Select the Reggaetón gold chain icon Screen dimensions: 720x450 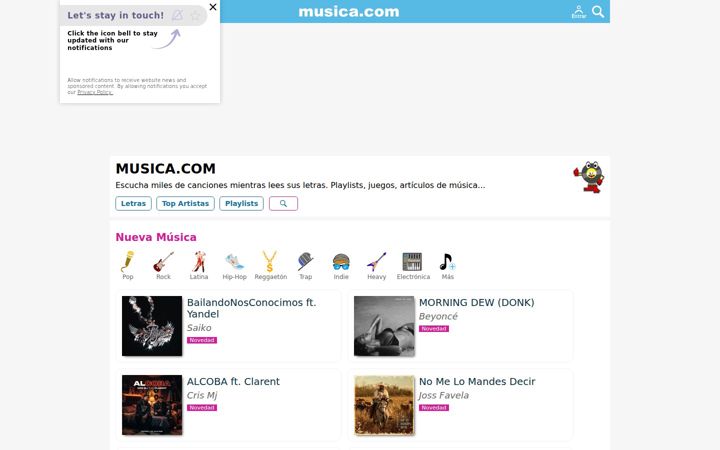pos(270,262)
